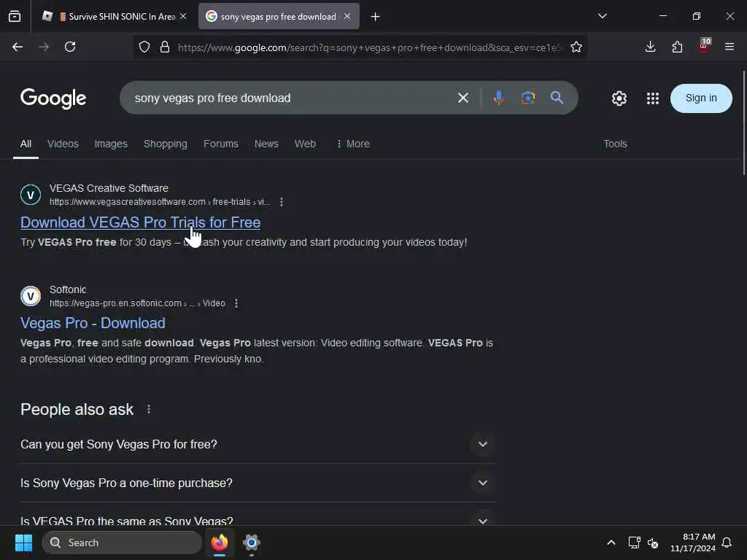Switch to News results
Image resolution: width=747 pixels, height=560 pixels.
click(x=266, y=144)
